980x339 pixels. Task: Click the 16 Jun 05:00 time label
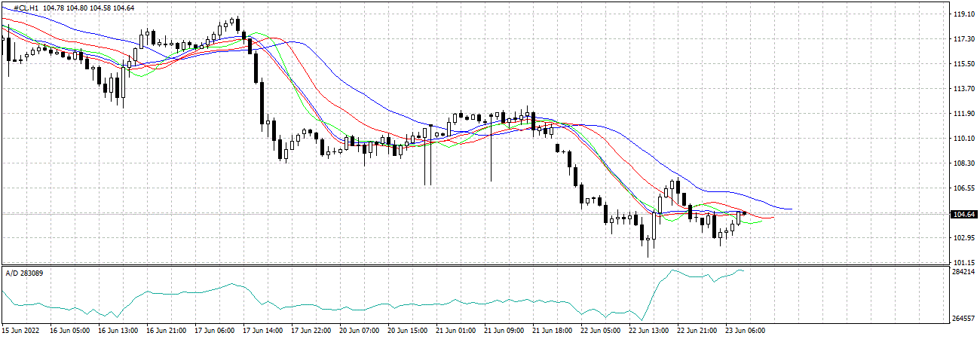tap(71, 330)
